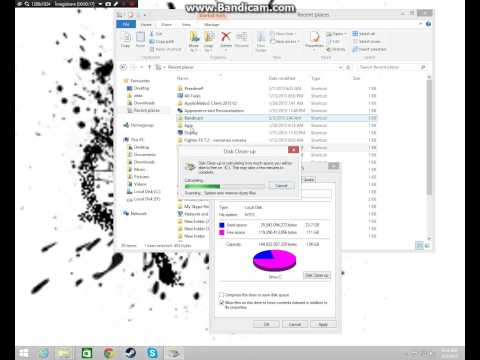
Task: Click the magenta Free space swatch
Action: click(x=222, y=232)
